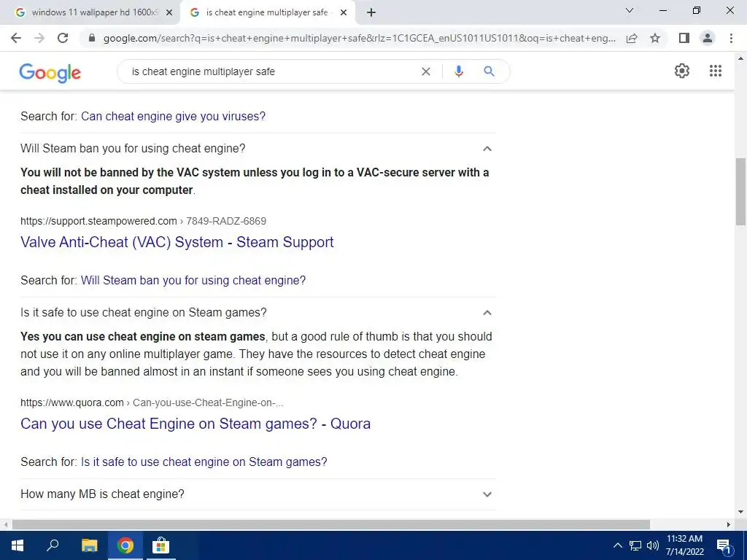Image resolution: width=747 pixels, height=560 pixels.
Task: Start a voice search with the microphone
Action: (x=458, y=71)
